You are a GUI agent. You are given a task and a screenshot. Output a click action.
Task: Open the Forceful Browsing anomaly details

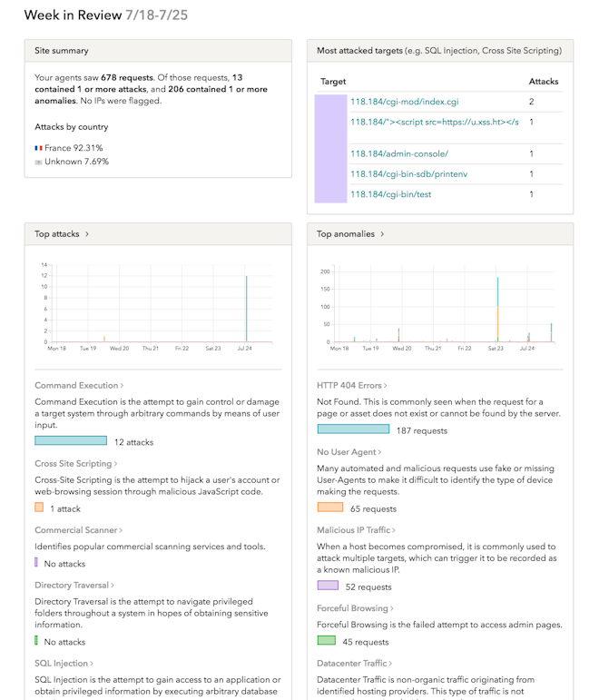[355, 608]
